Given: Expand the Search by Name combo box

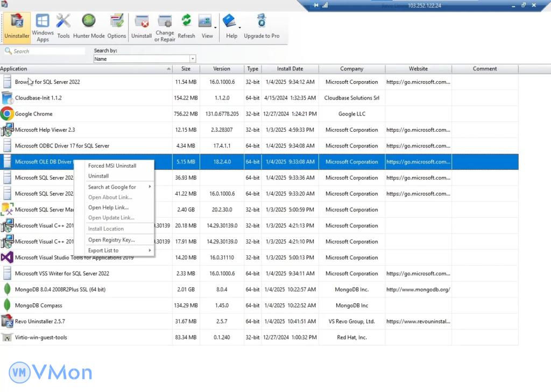Looking at the screenshot, I should point(193,59).
